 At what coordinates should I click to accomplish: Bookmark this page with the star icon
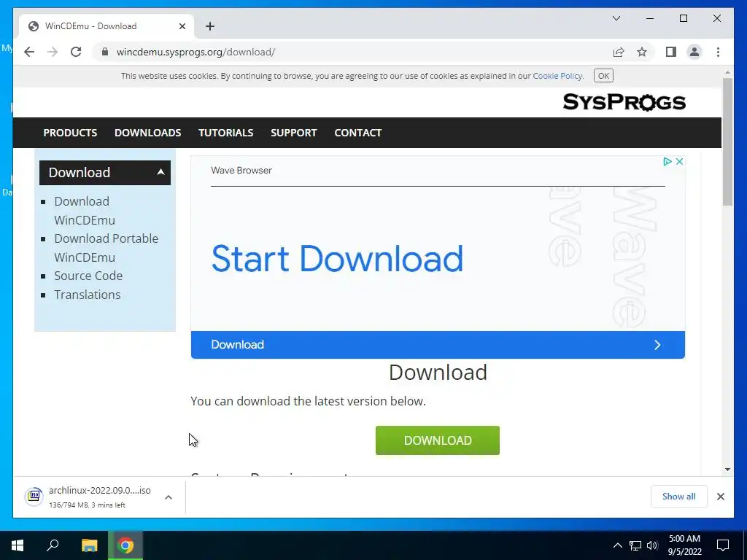(x=642, y=52)
